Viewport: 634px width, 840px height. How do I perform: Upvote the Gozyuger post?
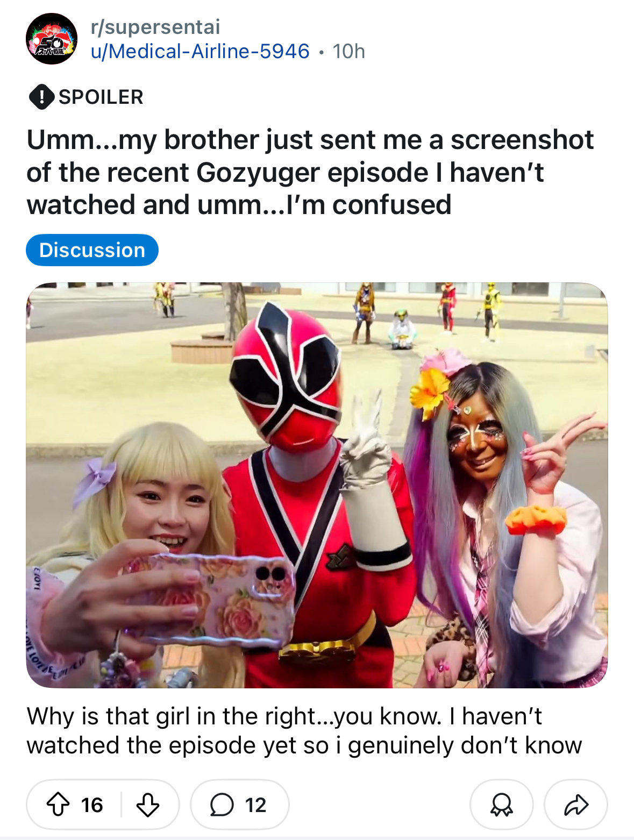tap(58, 805)
